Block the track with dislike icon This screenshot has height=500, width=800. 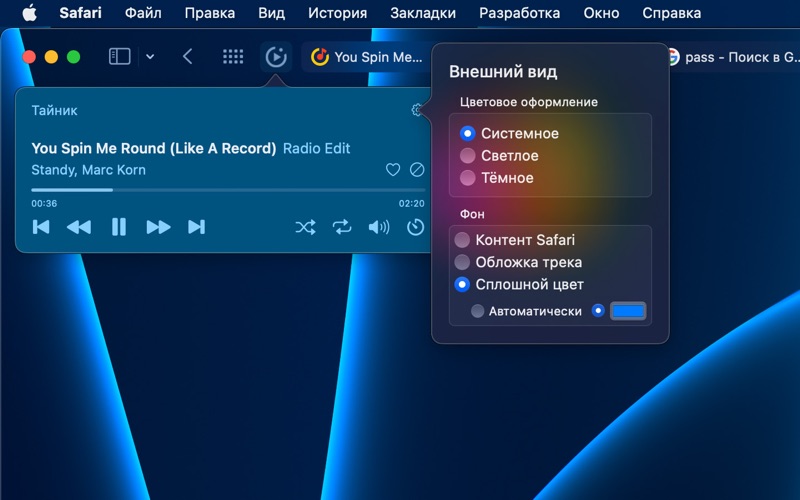click(x=417, y=169)
